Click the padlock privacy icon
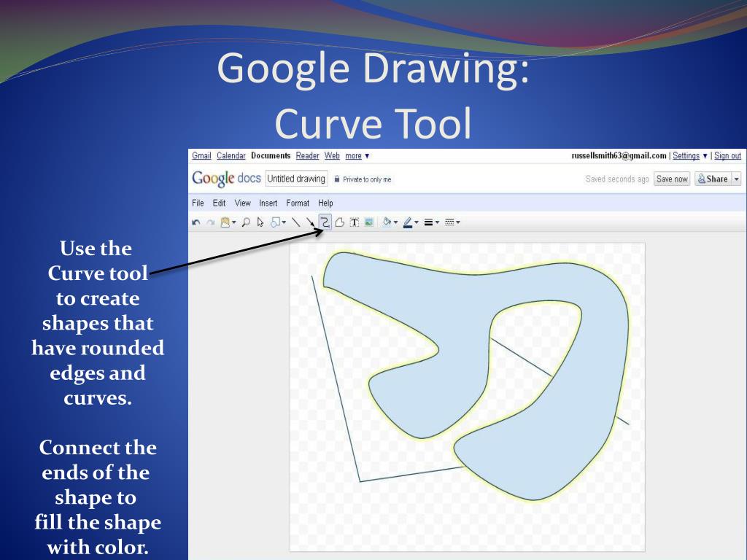This screenshot has height=560, width=747. [337, 179]
